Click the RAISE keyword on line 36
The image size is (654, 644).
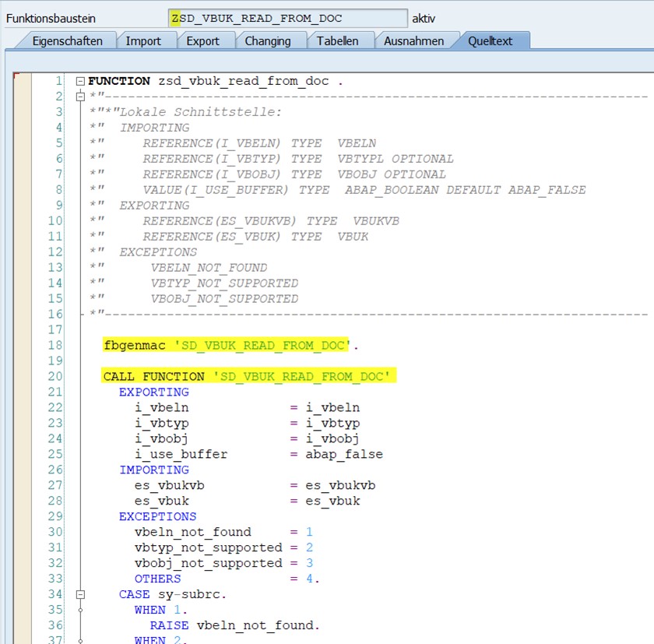pos(170,625)
